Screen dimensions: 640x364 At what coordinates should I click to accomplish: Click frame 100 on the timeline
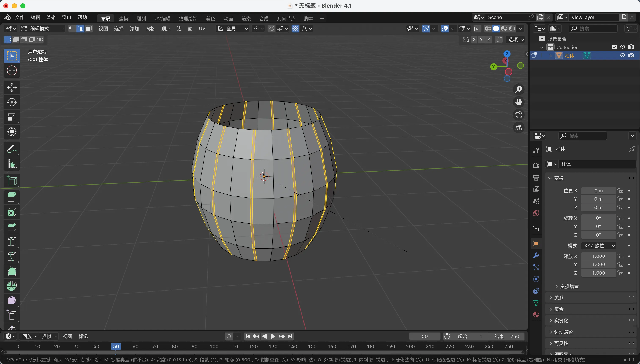pos(214,346)
